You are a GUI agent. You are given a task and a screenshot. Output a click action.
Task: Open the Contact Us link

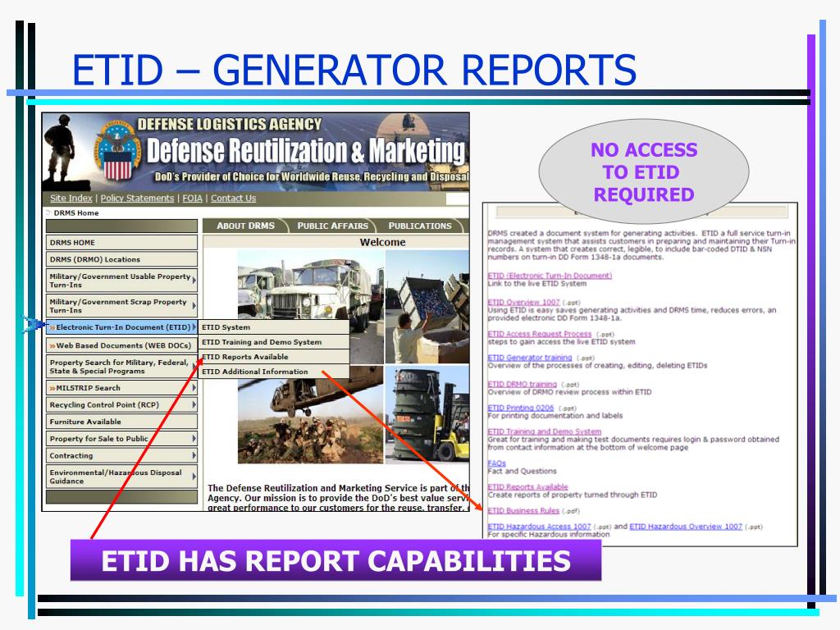[x=233, y=199]
